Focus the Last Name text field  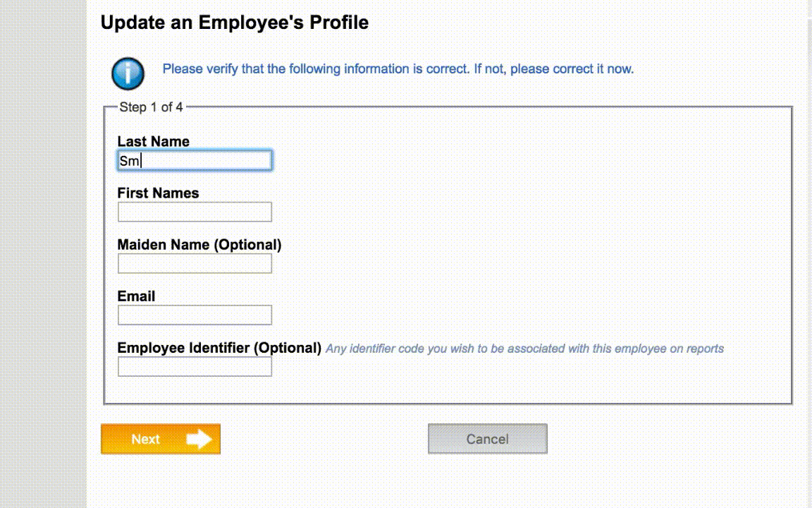click(x=195, y=160)
